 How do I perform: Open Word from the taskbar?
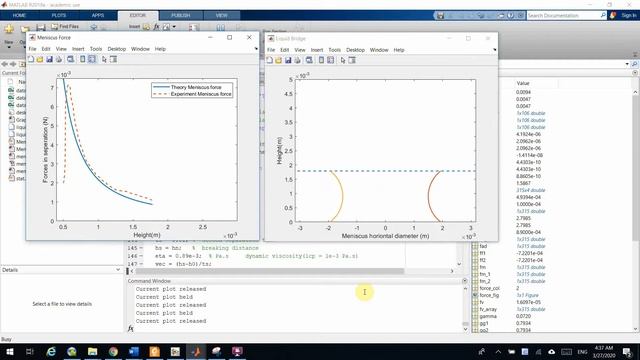[134, 351]
